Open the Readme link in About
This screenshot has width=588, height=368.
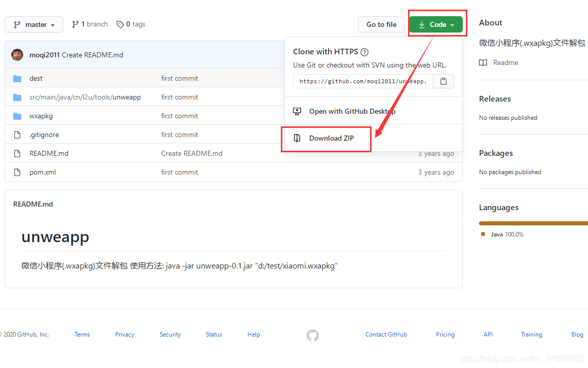point(505,63)
